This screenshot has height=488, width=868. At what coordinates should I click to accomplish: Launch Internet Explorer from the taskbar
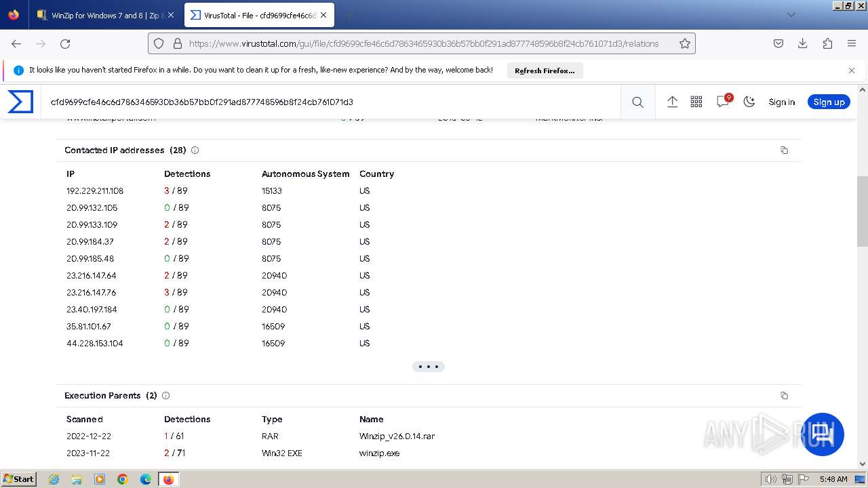pos(54,479)
